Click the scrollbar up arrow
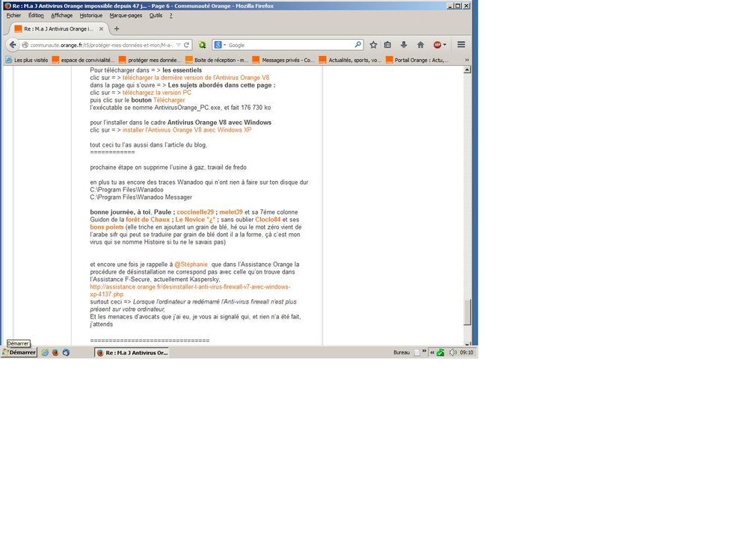Image resolution: width=747 pixels, height=560 pixels. coord(467,70)
